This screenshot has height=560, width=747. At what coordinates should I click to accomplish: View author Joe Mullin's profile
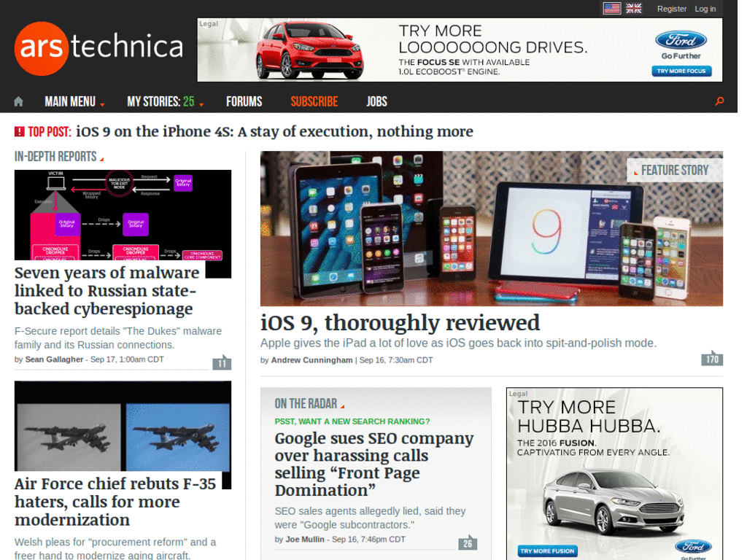[x=305, y=539]
